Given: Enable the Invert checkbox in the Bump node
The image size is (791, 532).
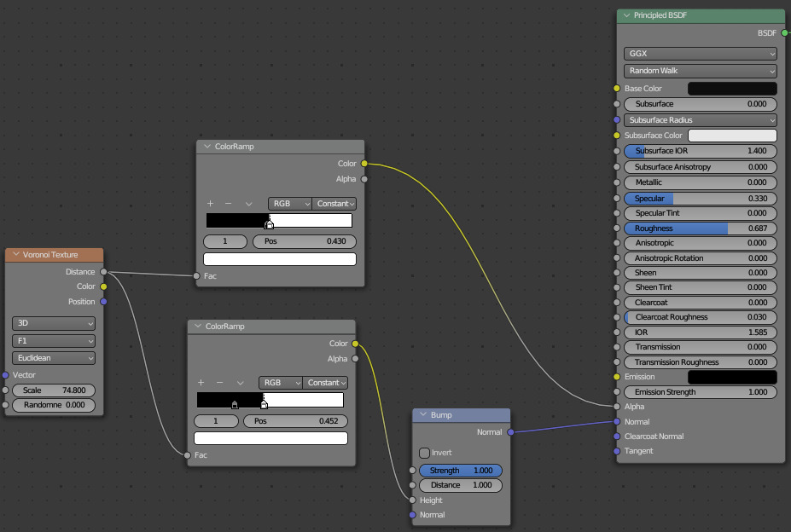Looking at the screenshot, I should [x=425, y=453].
